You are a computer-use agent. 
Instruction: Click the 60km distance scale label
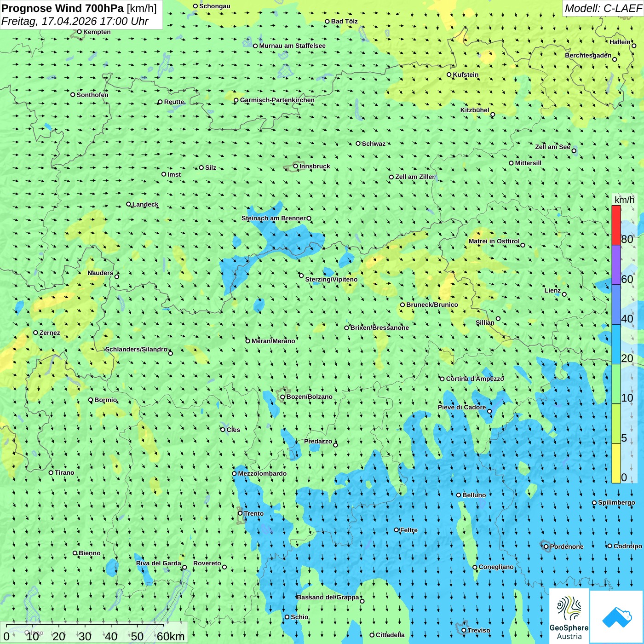click(x=171, y=636)
